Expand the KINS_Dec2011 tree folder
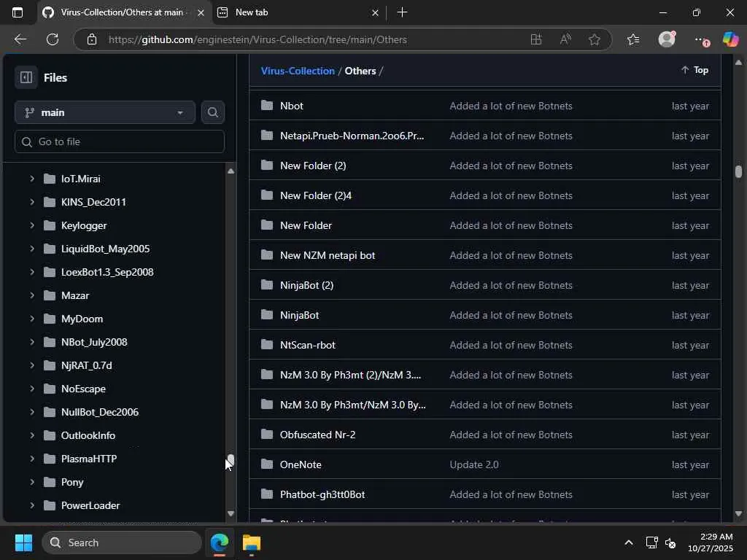 coord(32,202)
